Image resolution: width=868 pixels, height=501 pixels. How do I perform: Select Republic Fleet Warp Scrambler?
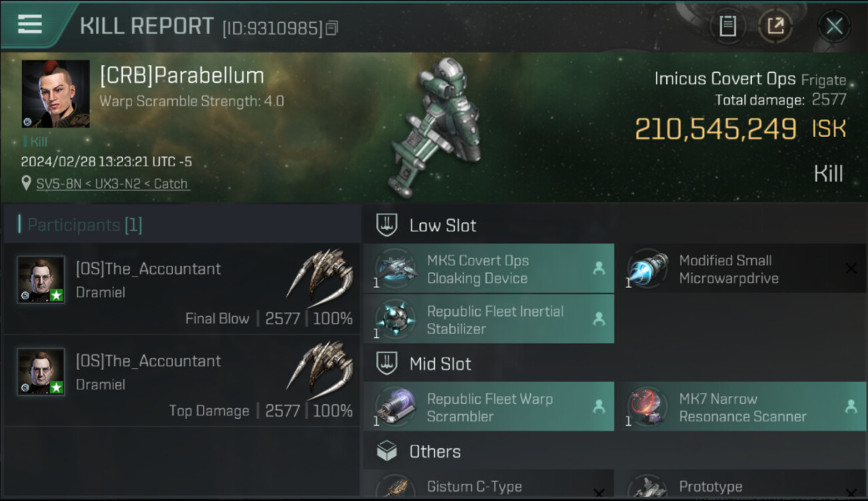click(488, 407)
